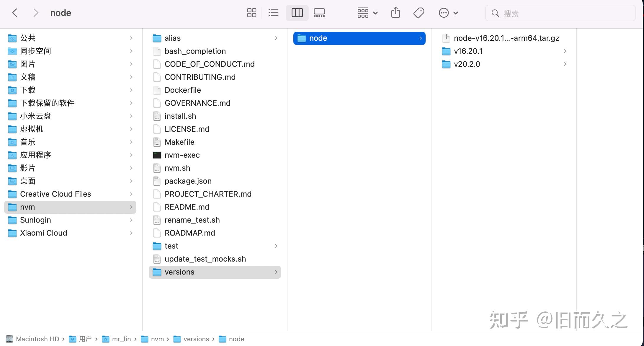Viewport: 644px width, 346px height.
Task: Select the alias folder
Action: pyautogui.click(x=172, y=38)
